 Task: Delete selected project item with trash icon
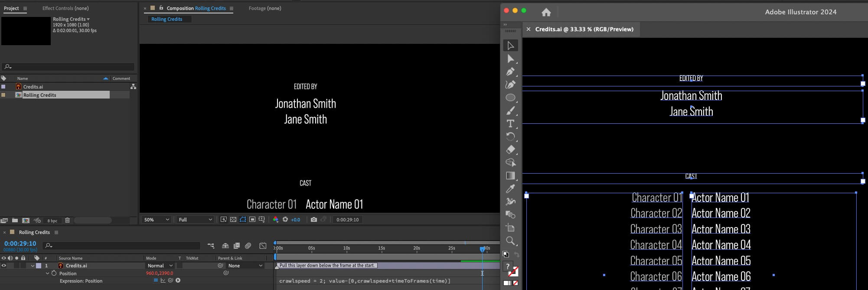[x=67, y=221]
